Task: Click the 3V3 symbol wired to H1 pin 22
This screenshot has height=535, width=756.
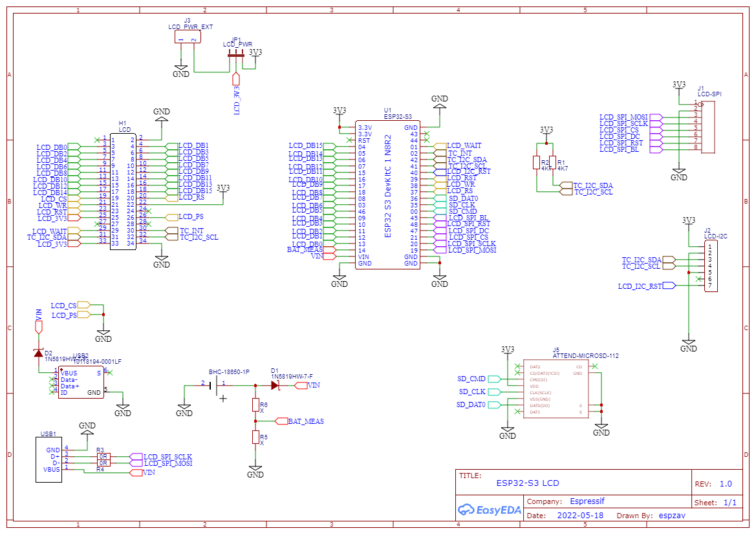Action: 223,191
